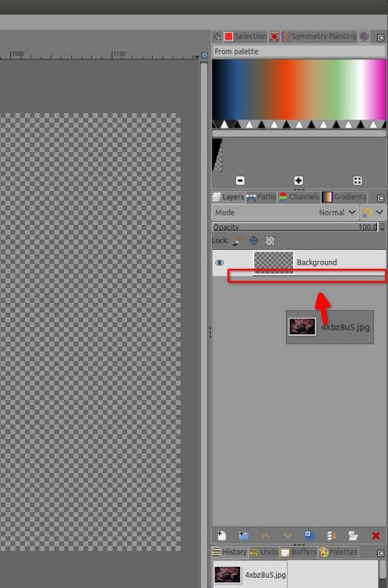
Task: Zoom out the gradient editor with minus
Action: tap(240, 181)
